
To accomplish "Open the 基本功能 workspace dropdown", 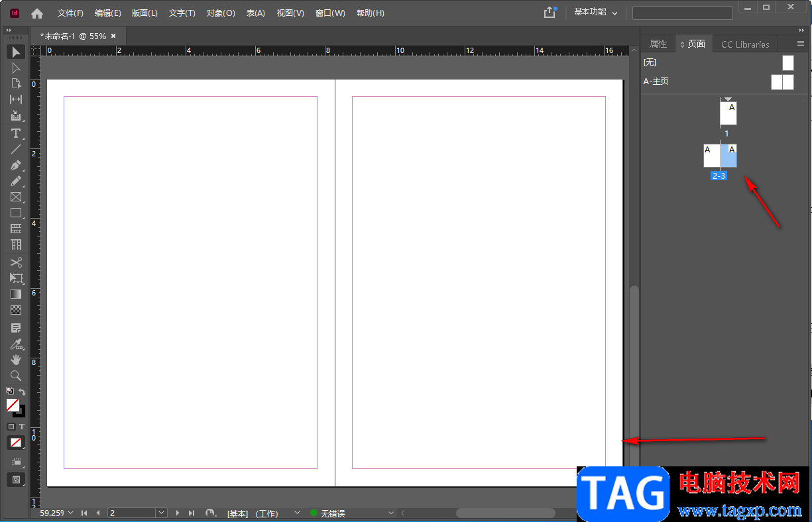I will pyautogui.click(x=595, y=13).
